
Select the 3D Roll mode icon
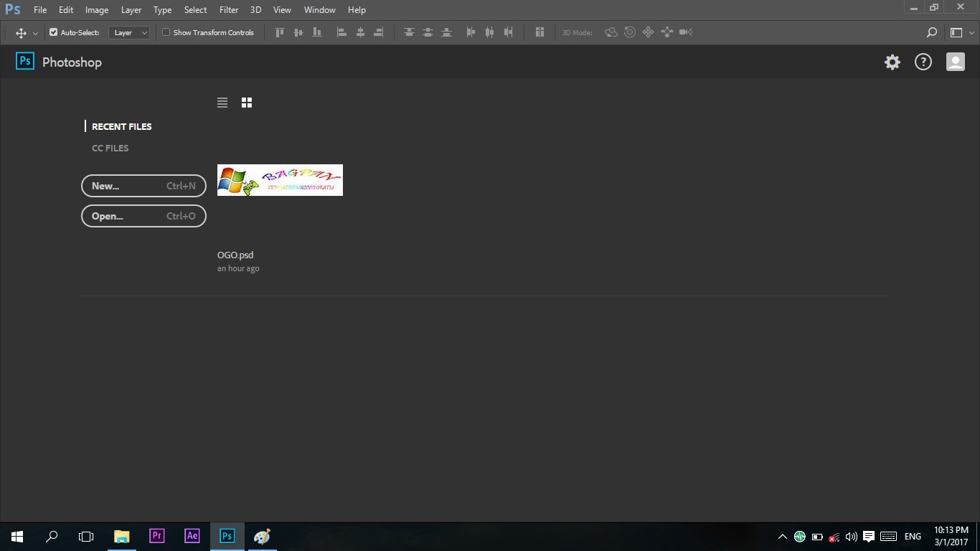click(630, 32)
